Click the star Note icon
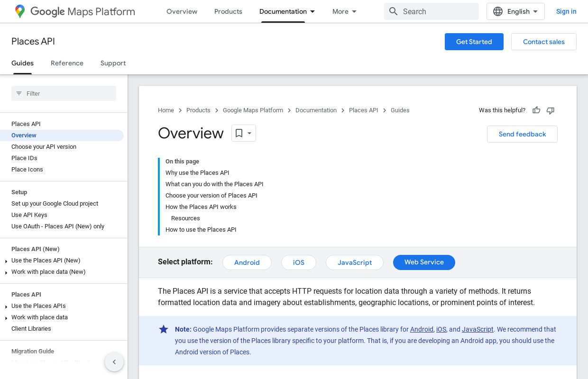The image size is (588, 379). [x=164, y=329]
